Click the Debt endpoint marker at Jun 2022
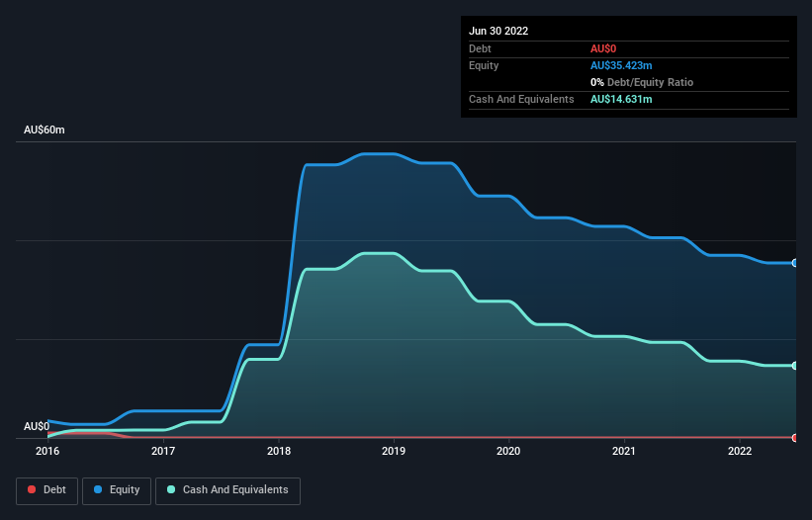812x520 pixels. tap(795, 438)
